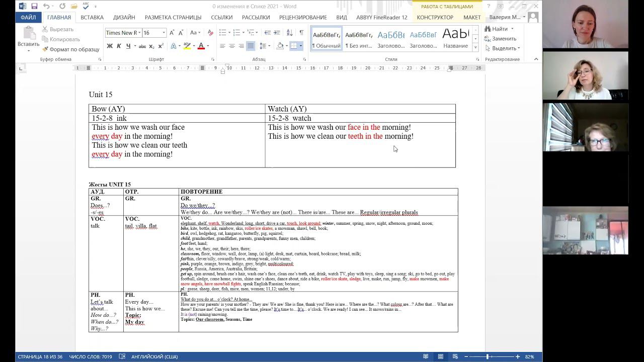Toggle strikethrough formatting
Image resolution: width=644 pixels, height=362 pixels.
[x=142, y=46]
